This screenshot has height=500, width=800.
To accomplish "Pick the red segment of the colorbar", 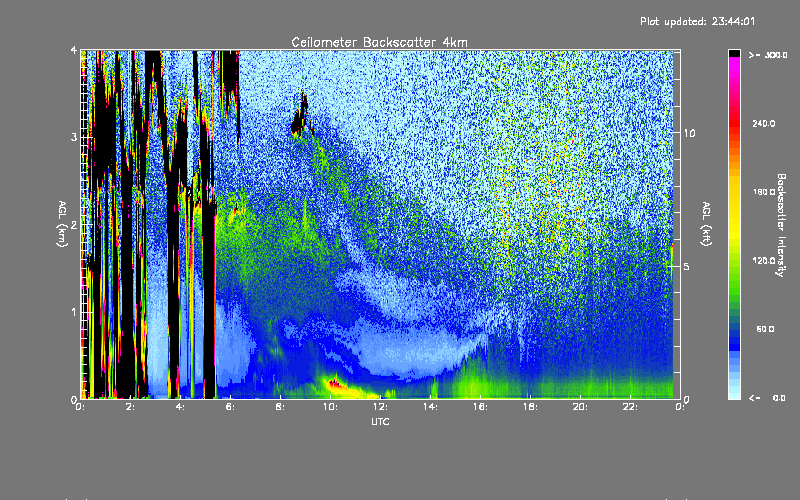I will click(734, 122).
